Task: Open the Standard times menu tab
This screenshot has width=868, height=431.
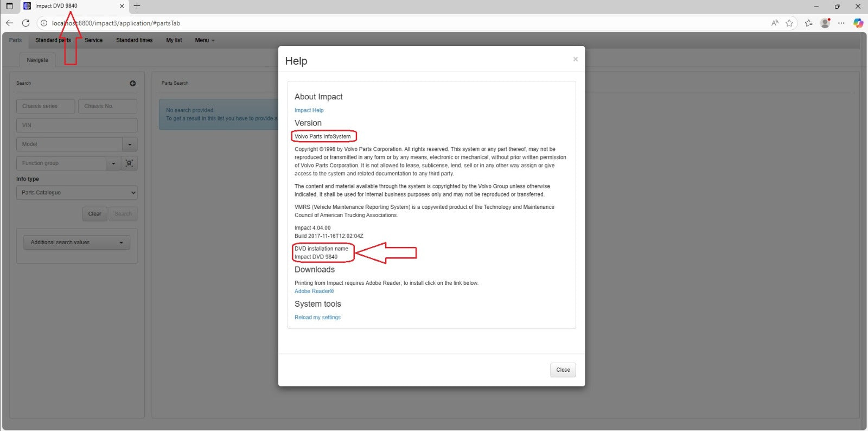Action: [x=134, y=40]
